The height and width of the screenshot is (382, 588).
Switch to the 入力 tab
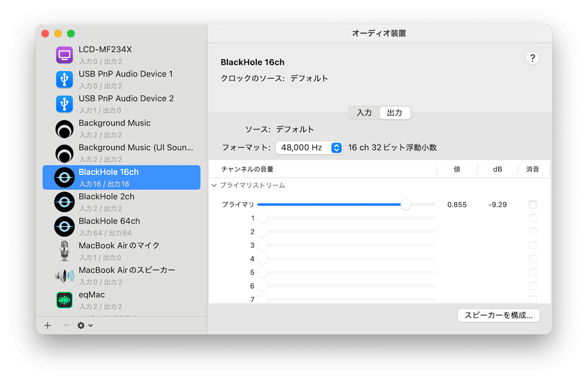[364, 113]
